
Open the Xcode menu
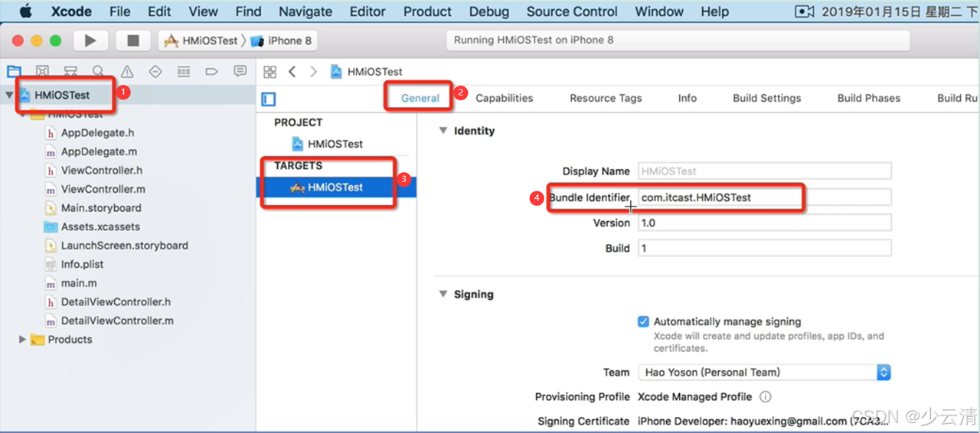(x=71, y=11)
